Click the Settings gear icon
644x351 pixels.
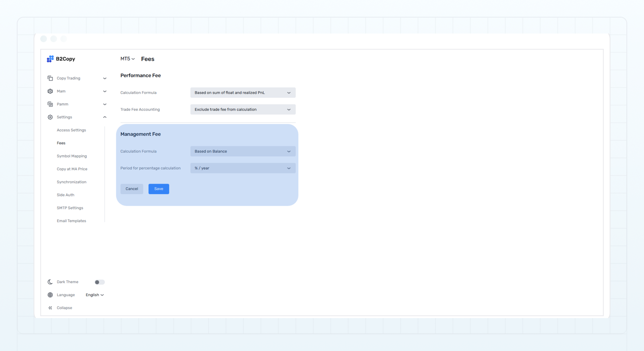pyautogui.click(x=50, y=117)
